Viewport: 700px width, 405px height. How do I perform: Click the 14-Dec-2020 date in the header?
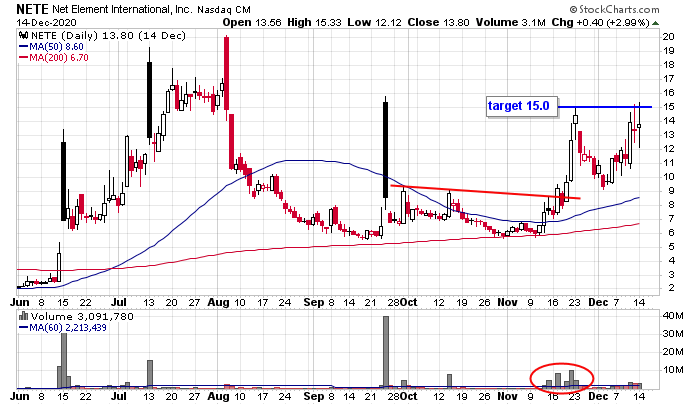46,23
